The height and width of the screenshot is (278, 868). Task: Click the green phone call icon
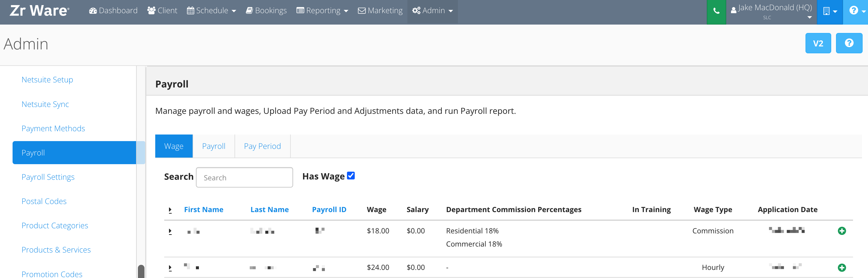716,11
